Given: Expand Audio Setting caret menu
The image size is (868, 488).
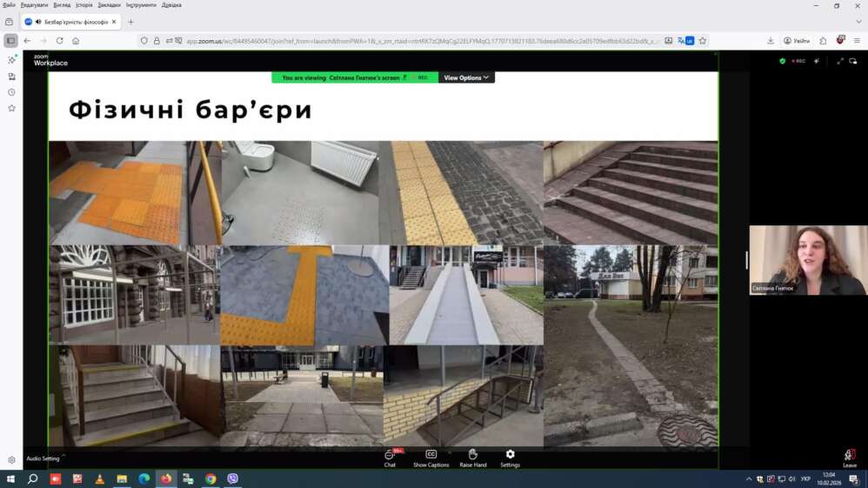Looking at the screenshot, I should pyautogui.click(x=63, y=457).
